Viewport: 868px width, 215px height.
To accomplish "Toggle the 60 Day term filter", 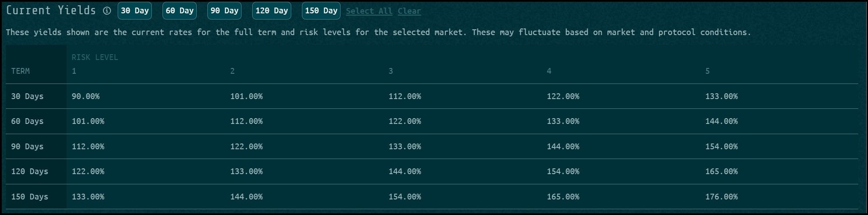I will 179,11.
